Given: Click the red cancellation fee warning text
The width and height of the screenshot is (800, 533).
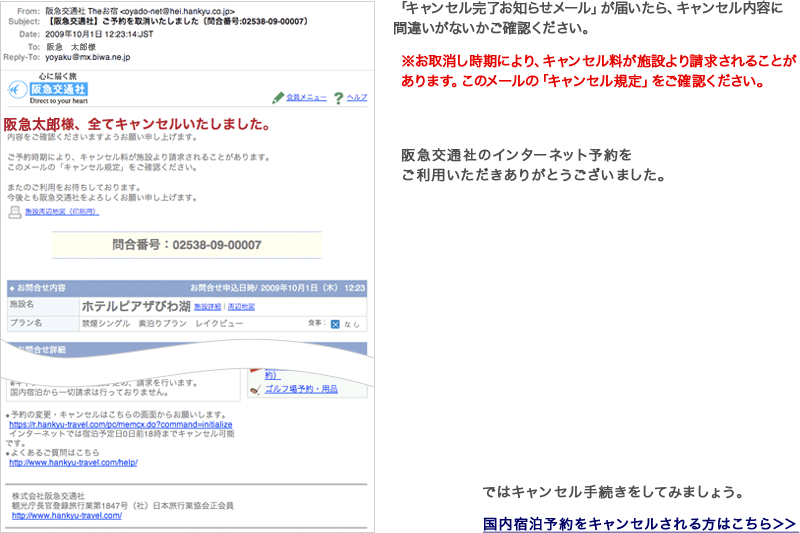Looking at the screenshot, I should point(598,71).
